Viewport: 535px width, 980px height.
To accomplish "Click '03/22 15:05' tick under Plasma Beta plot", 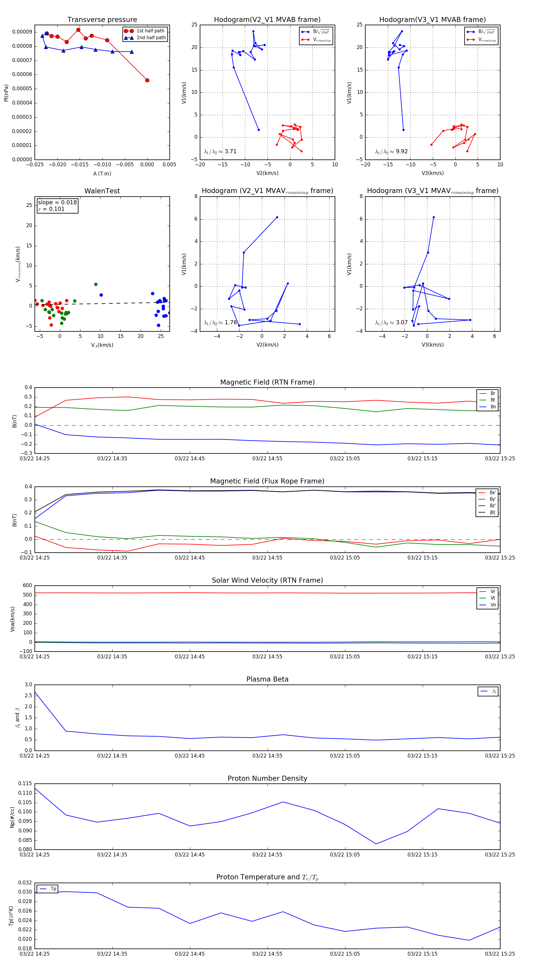I will click(345, 756).
